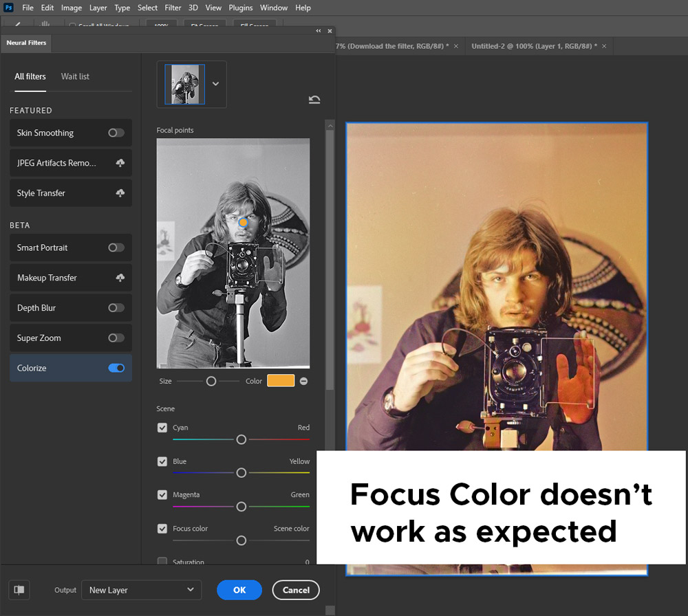Open the Type menu

(x=122, y=8)
